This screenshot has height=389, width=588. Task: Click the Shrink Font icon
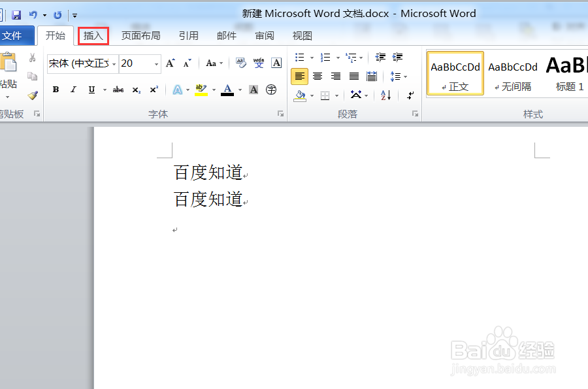point(187,63)
